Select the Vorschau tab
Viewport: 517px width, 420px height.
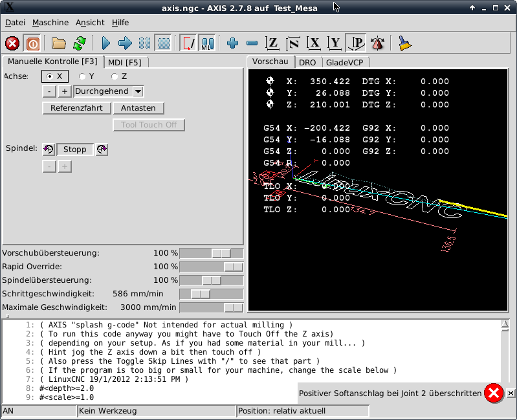coord(270,61)
